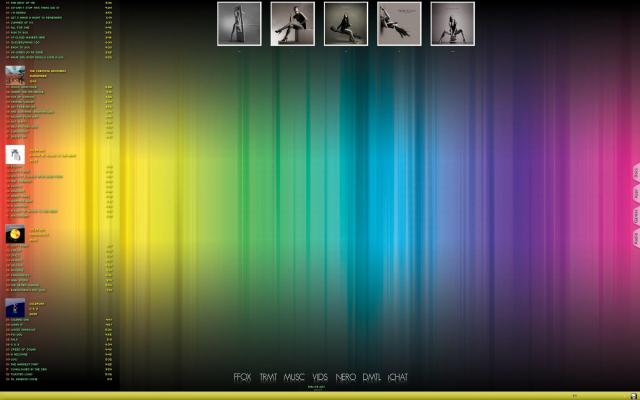This screenshot has height=400, width=640.
Task: Open the photo of figure beside tall frame
Action: click(239, 24)
